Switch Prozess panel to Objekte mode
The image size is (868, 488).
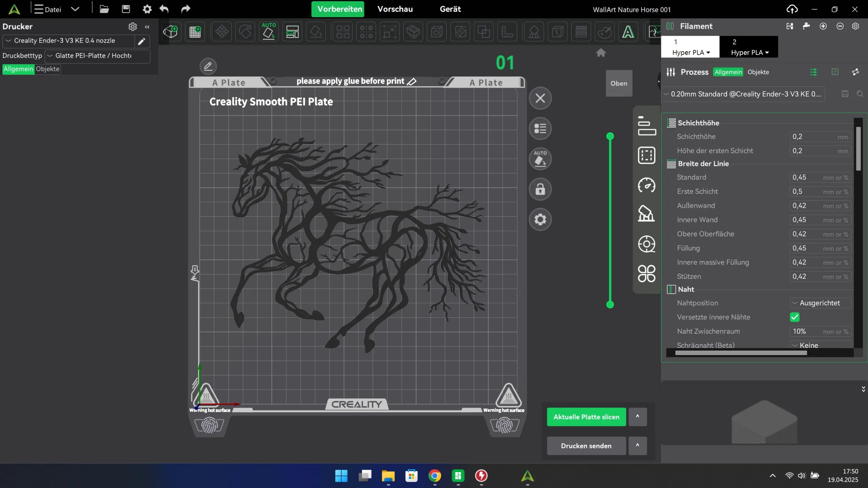[x=758, y=72]
